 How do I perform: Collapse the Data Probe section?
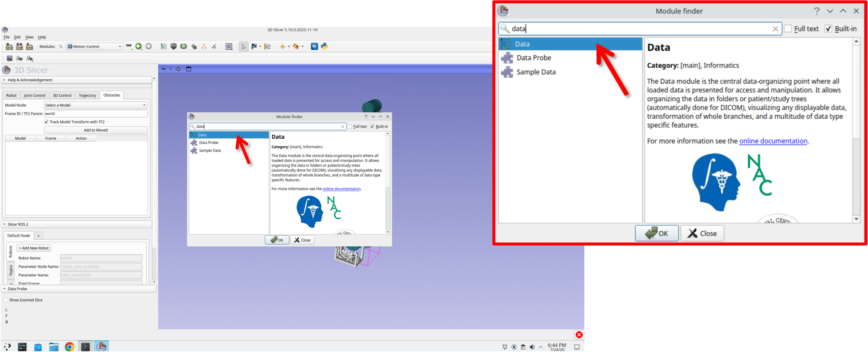(x=79, y=289)
